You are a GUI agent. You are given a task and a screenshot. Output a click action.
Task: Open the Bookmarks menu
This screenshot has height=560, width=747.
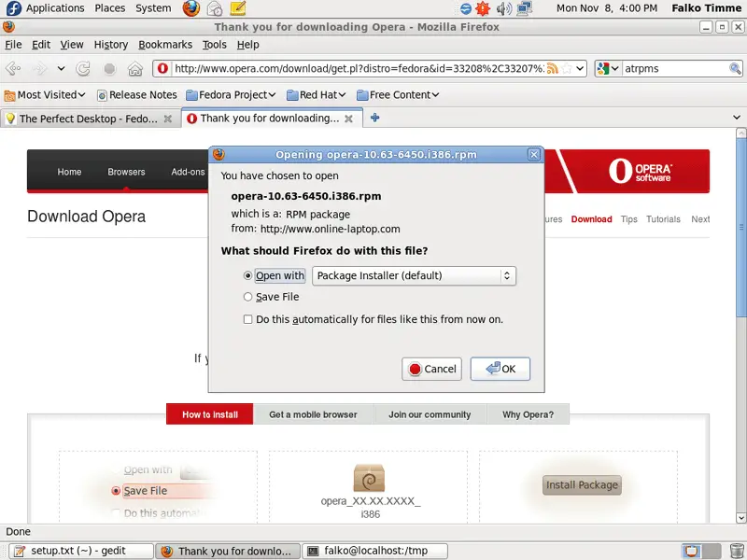coord(165,45)
